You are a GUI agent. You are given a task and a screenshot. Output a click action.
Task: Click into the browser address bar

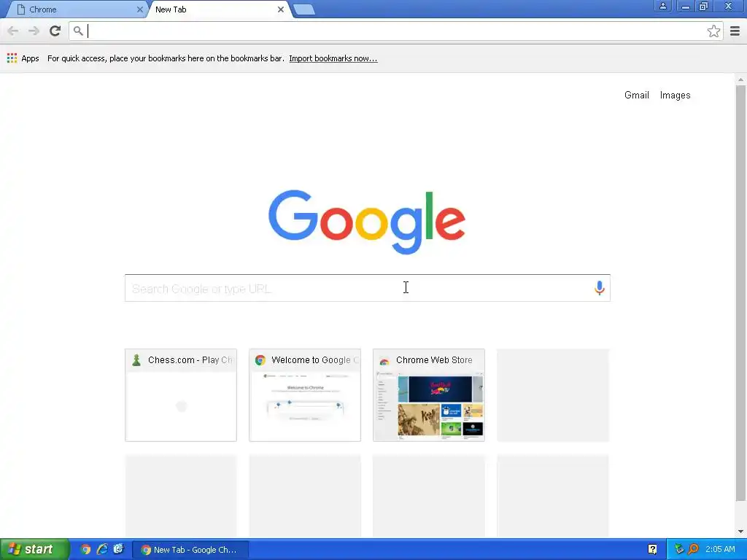tap(395, 31)
